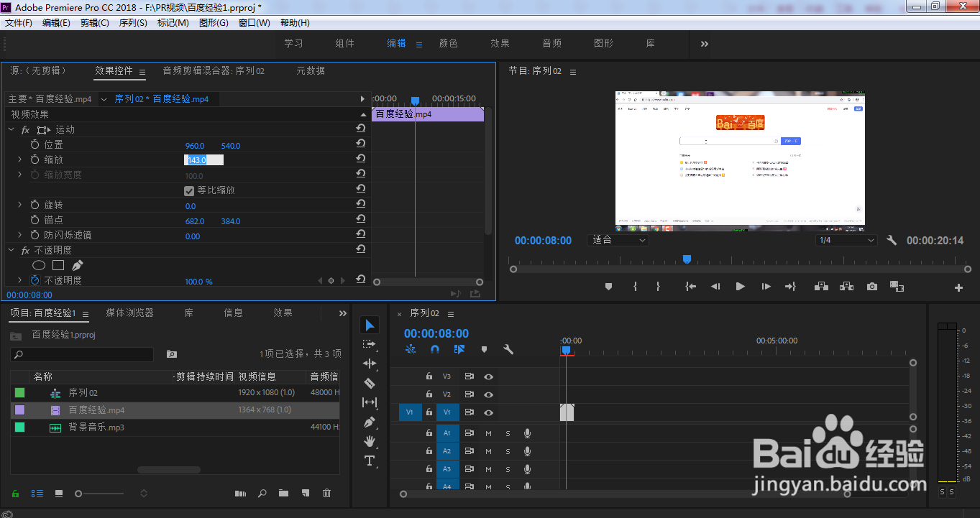The image size is (980, 518).
Task: Step back one frame in program monitor
Action: [715, 286]
